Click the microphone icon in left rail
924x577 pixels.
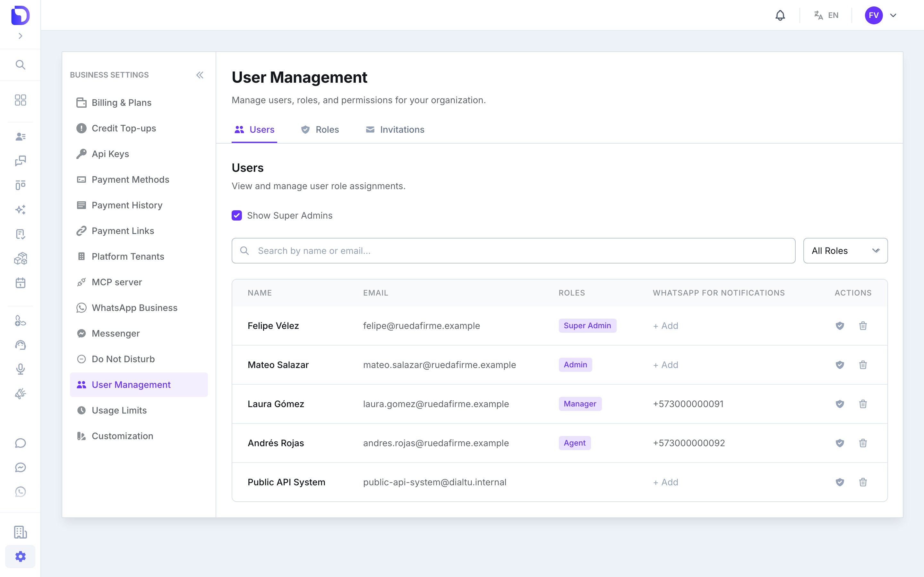pyautogui.click(x=20, y=369)
